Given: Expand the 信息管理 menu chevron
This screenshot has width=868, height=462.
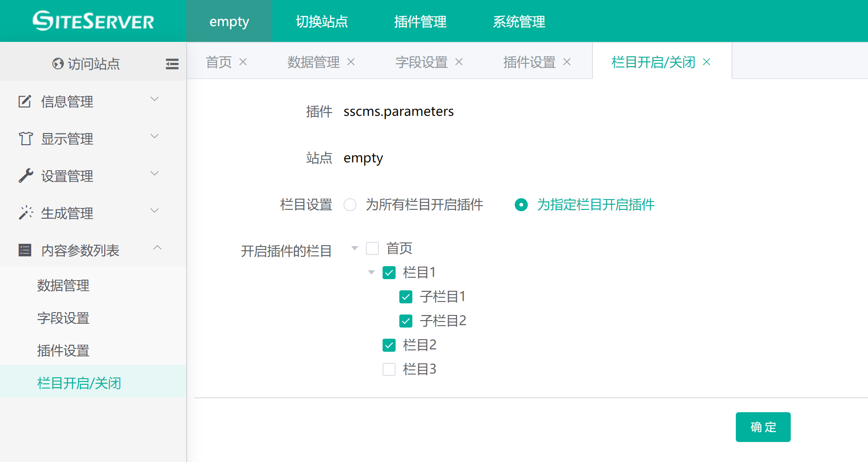Looking at the screenshot, I should (155, 99).
